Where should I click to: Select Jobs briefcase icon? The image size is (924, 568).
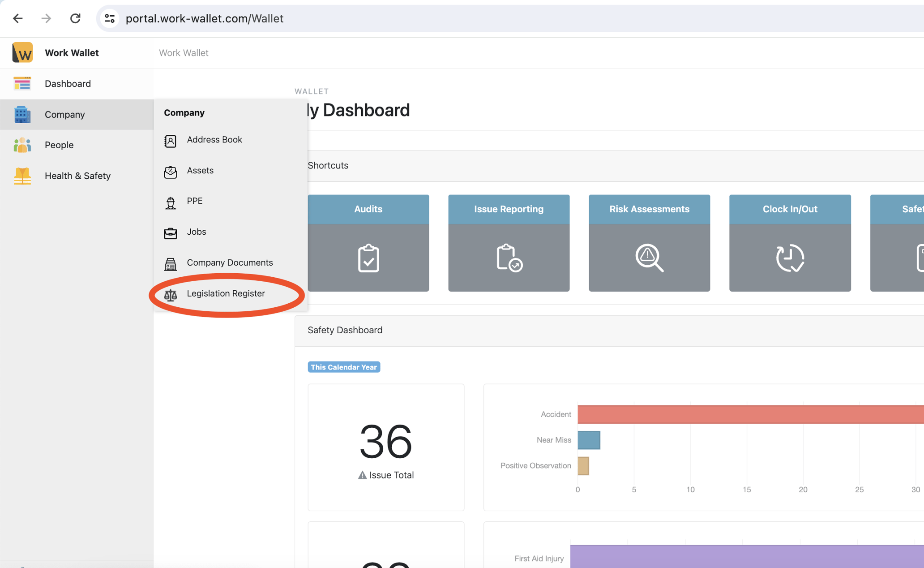click(170, 233)
